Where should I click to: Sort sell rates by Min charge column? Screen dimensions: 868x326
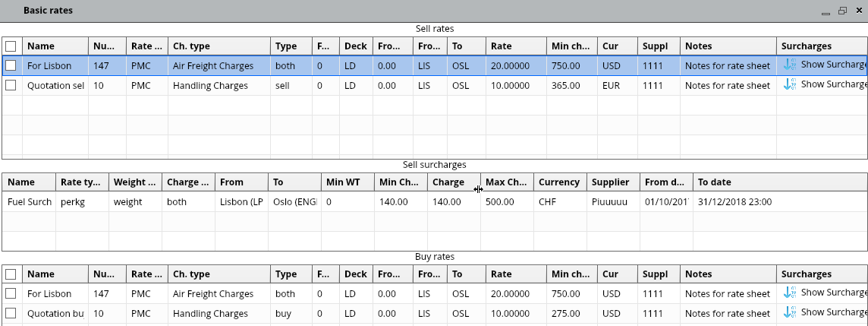coord(571,46)
